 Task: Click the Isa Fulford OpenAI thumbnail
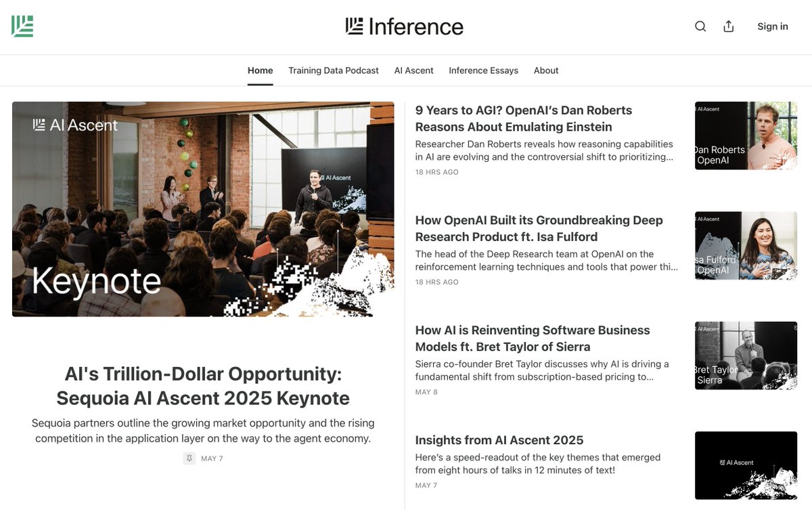(x=746, y=246)
